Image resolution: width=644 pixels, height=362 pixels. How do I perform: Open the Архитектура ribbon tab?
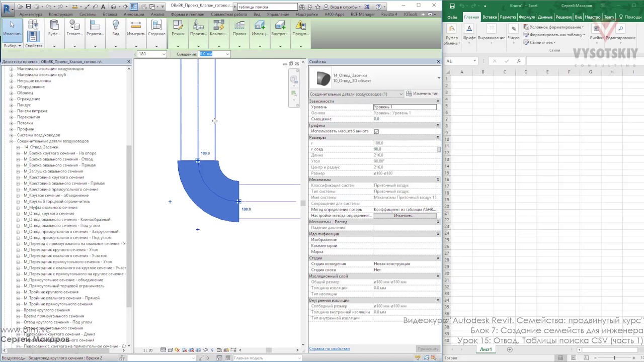click(x=31, y=15)
